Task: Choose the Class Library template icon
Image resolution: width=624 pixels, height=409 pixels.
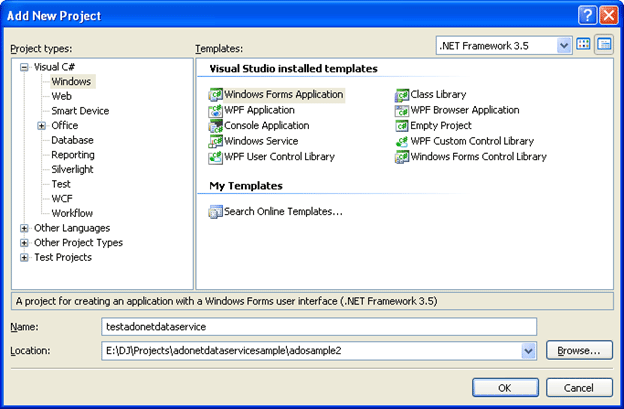Action: click(x=402, y=95)
